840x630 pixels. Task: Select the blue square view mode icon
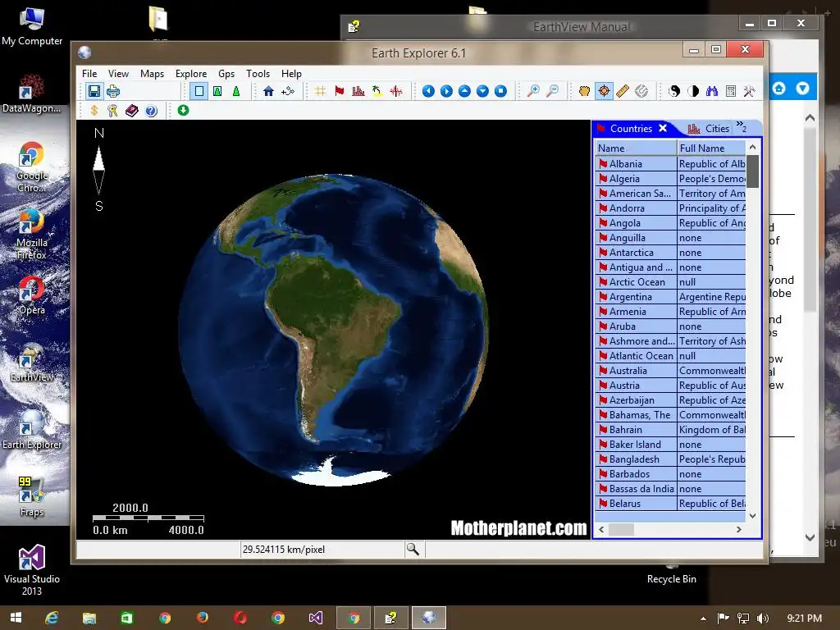[199, 91]
